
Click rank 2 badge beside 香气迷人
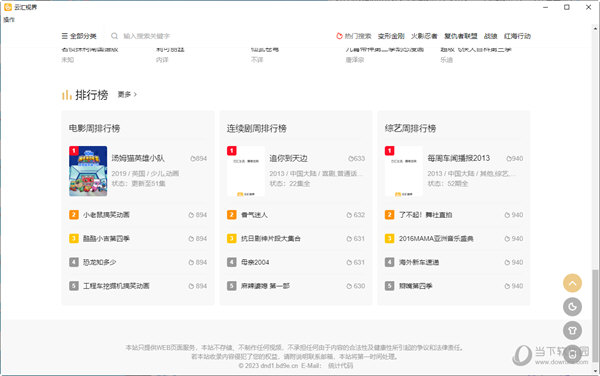(232, 215)
